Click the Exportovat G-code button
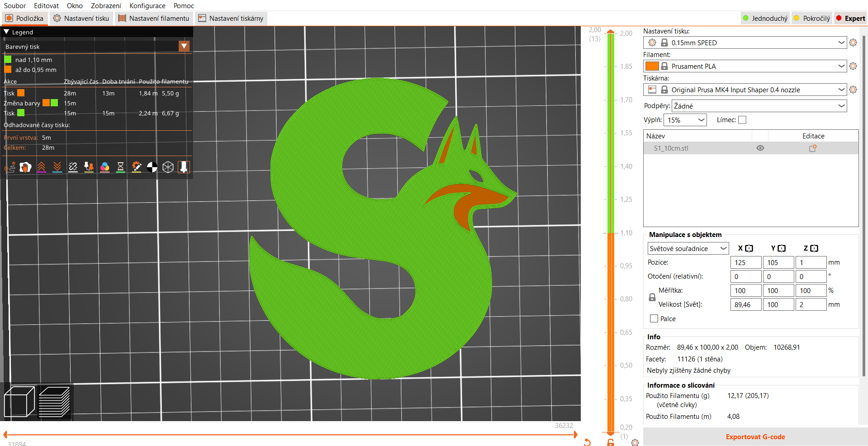This screenshot has height=446, width=868. tap(755, 437)
